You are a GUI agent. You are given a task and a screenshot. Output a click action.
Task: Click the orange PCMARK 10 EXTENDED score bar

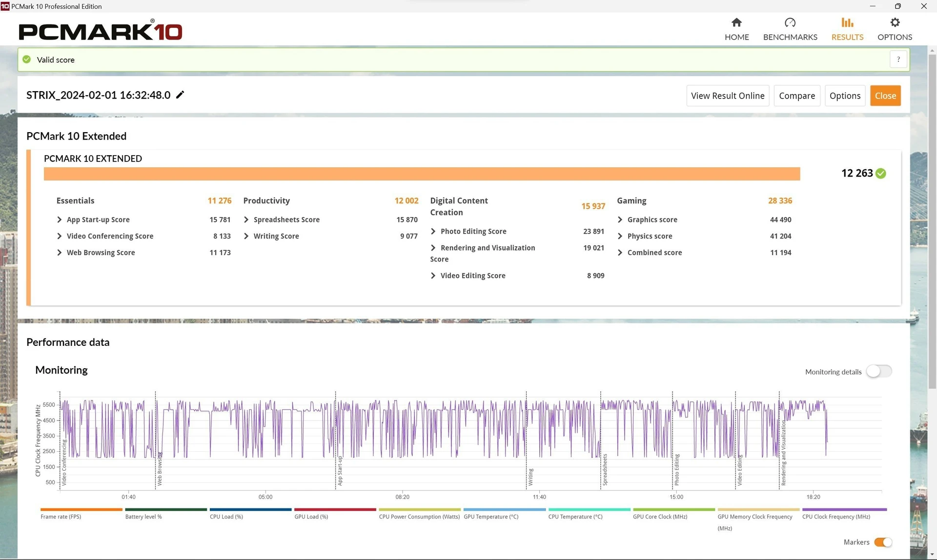(x=422, y=174)
